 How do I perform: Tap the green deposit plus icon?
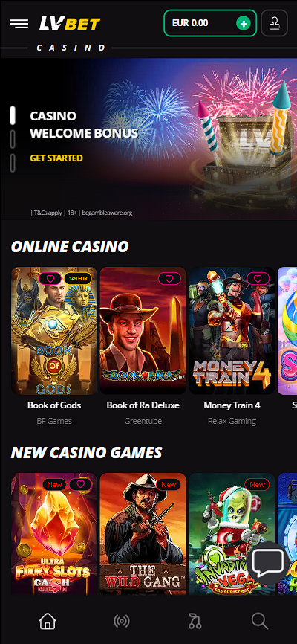tap(244, 23)
